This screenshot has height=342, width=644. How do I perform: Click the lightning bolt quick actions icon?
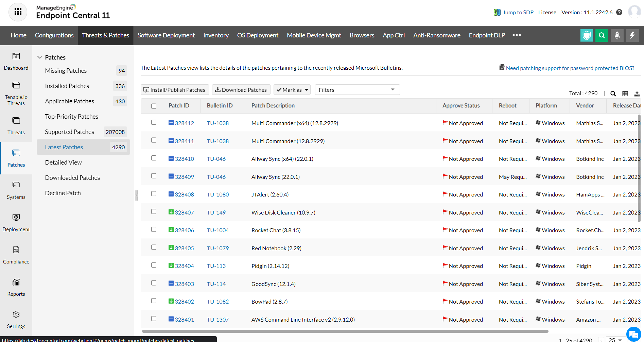[632, 35]
